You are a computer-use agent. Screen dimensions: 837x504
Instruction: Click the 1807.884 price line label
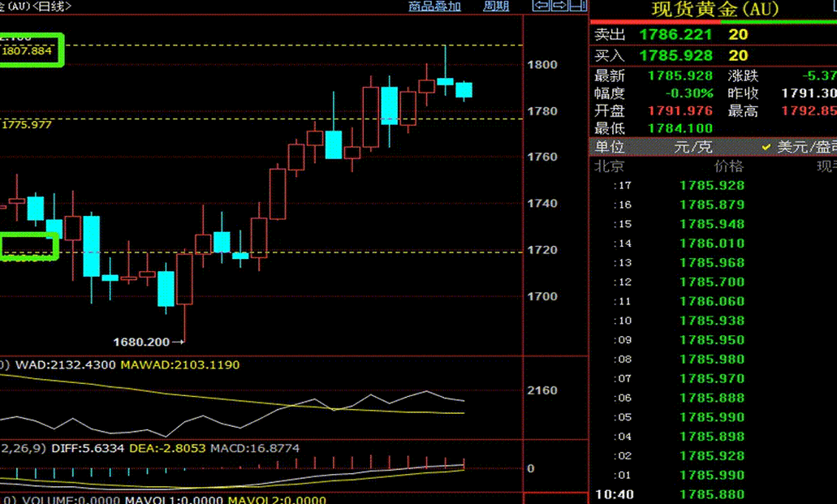(x=27, y=50)
